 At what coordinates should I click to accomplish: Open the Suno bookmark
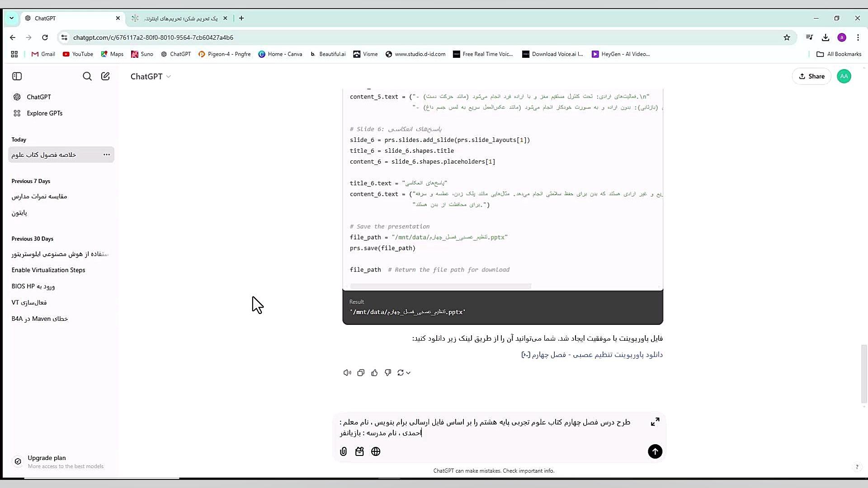point(142,54)
